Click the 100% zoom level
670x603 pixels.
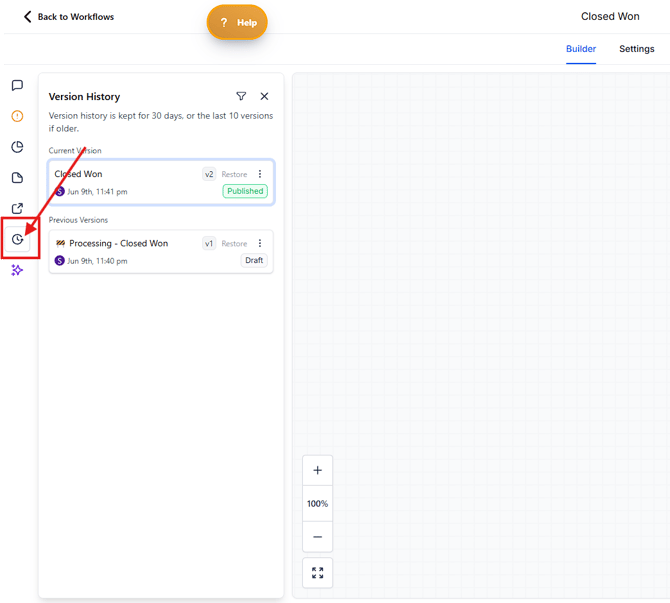pos(317,504)
